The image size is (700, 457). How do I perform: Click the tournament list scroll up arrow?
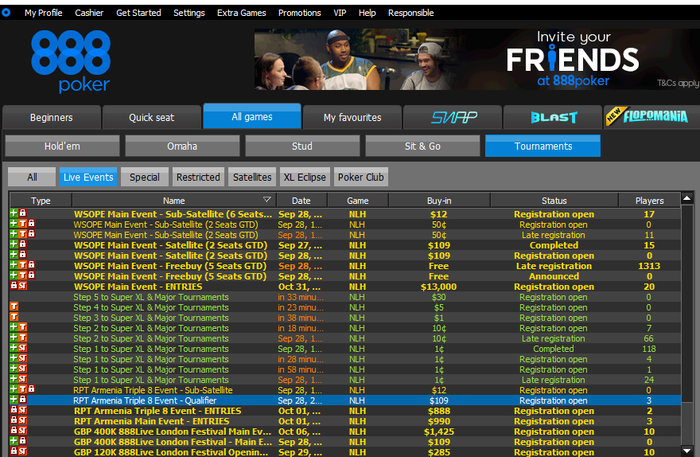[x=687, y=198]
